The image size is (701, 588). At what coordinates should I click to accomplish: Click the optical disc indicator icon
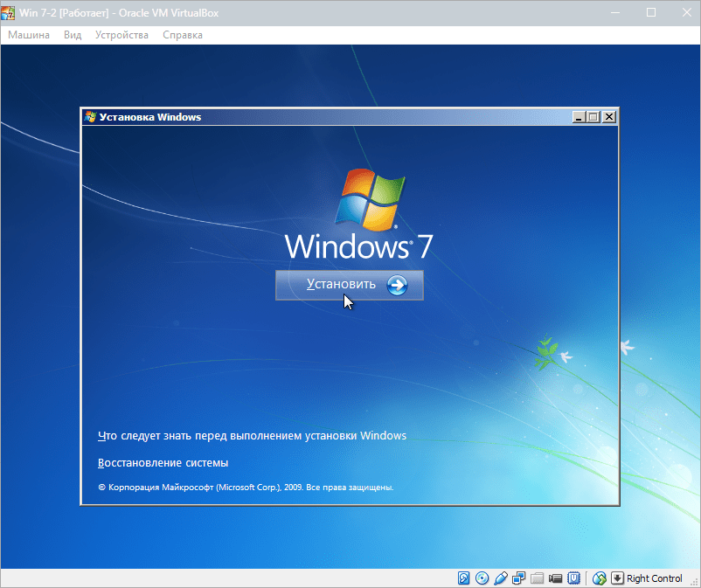pyautogui.click(x=482, y=578)
